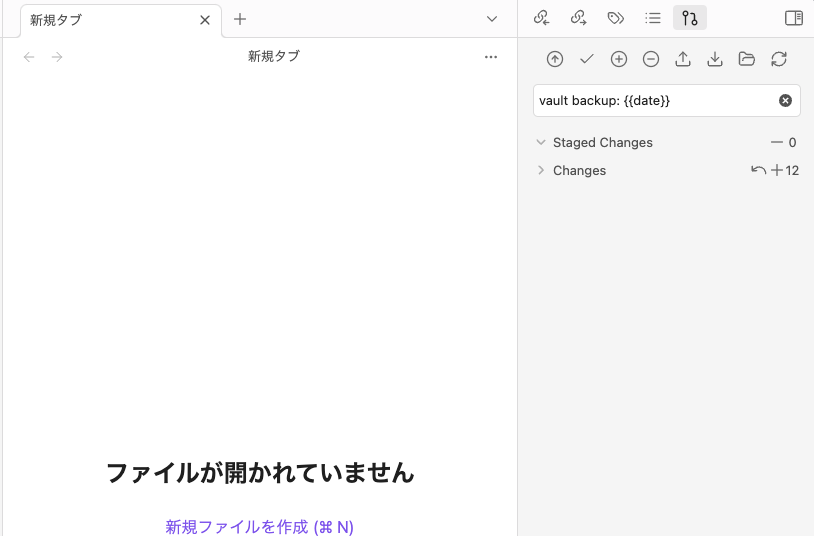Screen dimensions: 814x536
Task: Open the Outgoing links panel icon
Action: click(x=578, y=18)
